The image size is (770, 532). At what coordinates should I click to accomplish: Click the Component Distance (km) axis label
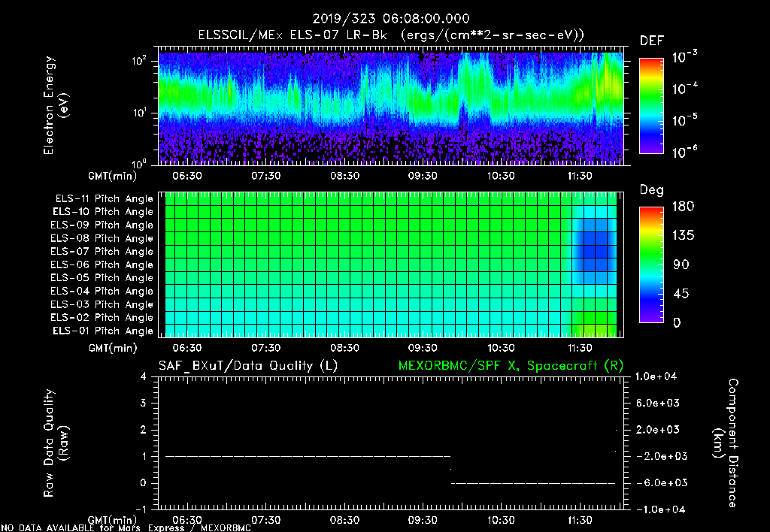click(726, 443)
